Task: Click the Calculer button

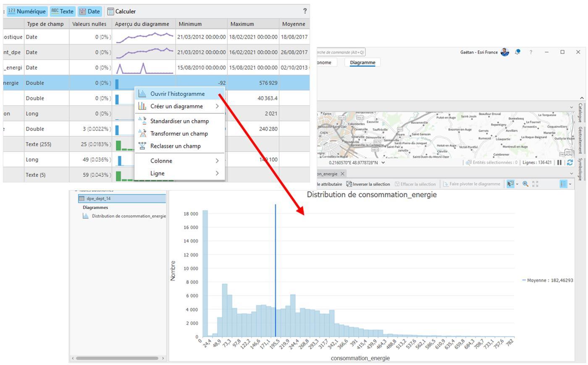Action: click(x=121, y=11)
